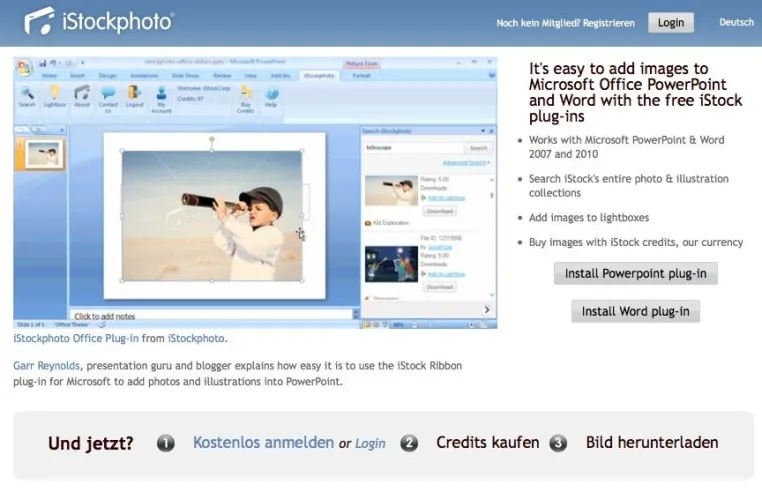Close the Search iStockphoto task pane
Screen dimensions: 762x492
[491, 131]
